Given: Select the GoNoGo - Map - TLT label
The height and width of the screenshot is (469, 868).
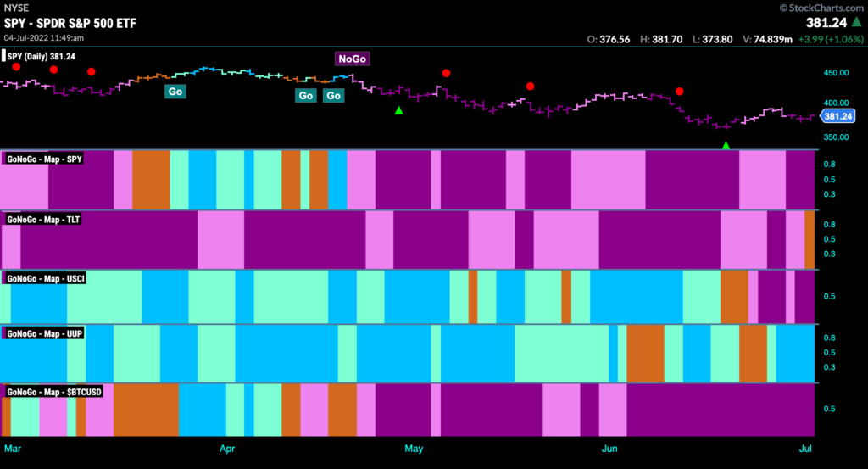Looking at the screenshot, I should click(43, 220).
